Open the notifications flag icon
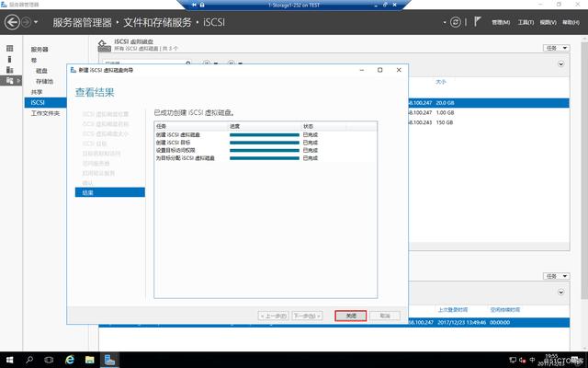This screenshot has height=368, width=588. 477,22
